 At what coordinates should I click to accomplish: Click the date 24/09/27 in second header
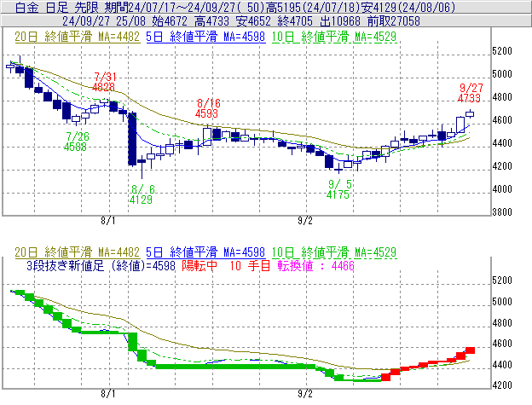tap(86, 21)
